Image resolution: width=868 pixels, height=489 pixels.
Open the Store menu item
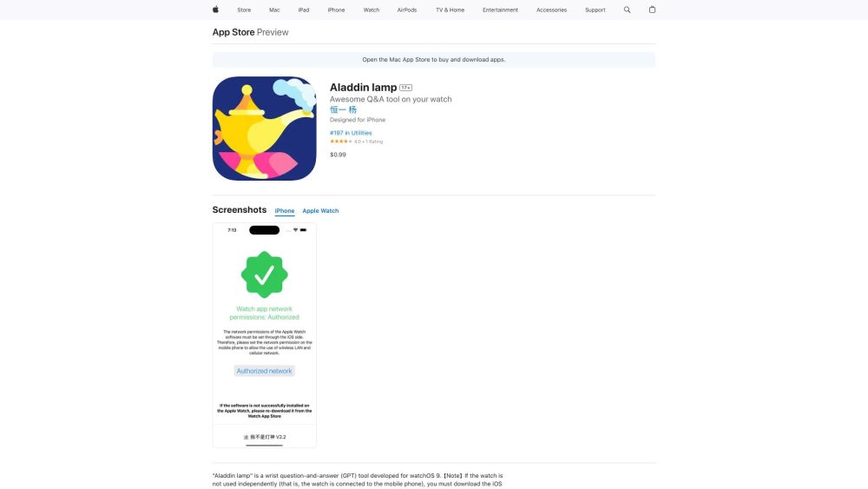pos(244,10)
